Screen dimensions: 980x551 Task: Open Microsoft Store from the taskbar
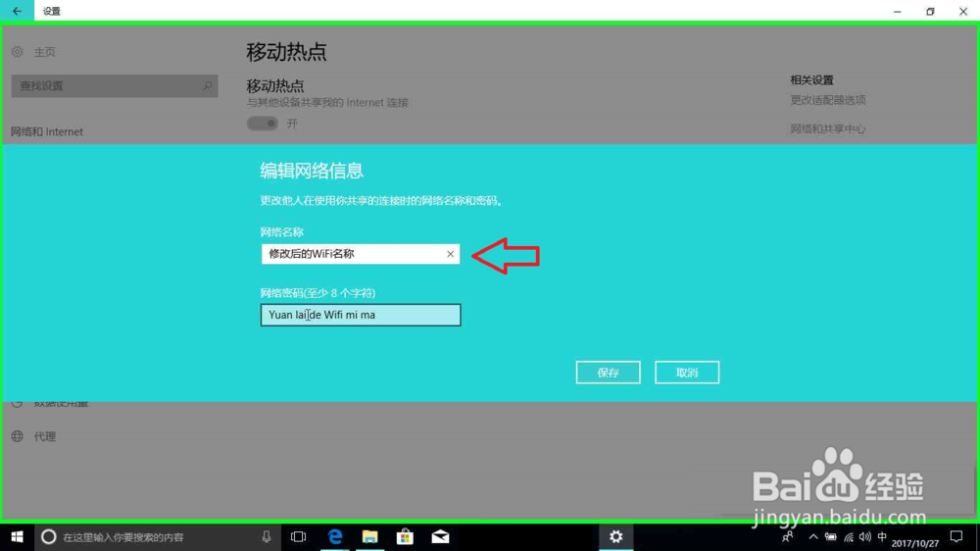click(405, 536)
